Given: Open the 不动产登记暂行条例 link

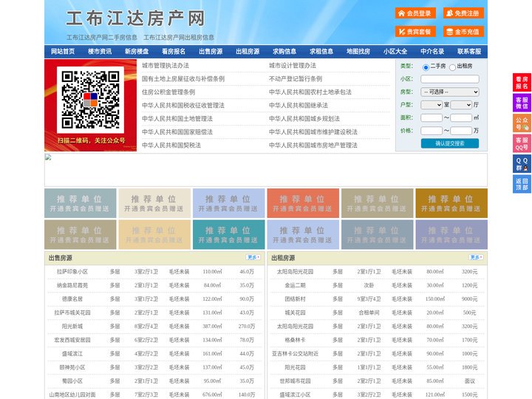Looking at the screenshot, I should coord(296,79).
